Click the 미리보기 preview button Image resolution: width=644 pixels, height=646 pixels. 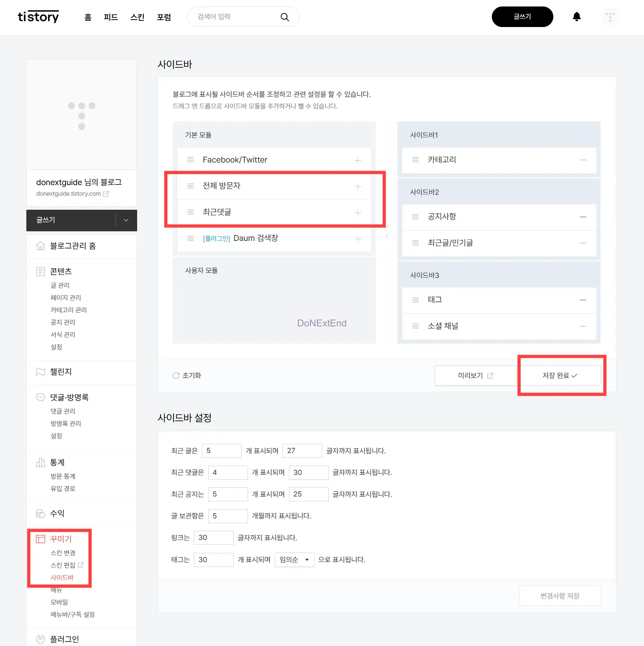(475, 375)
